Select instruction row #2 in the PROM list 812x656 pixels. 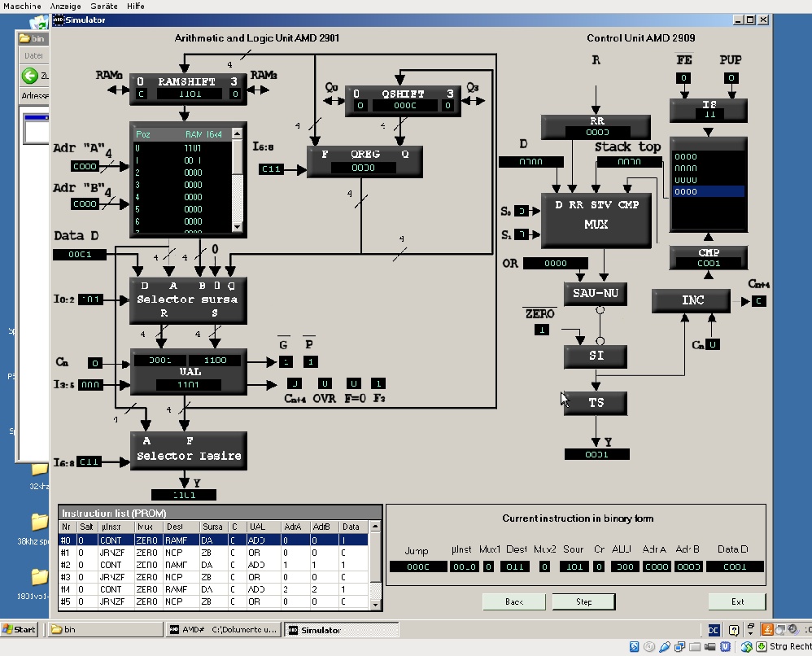(214, 565)
